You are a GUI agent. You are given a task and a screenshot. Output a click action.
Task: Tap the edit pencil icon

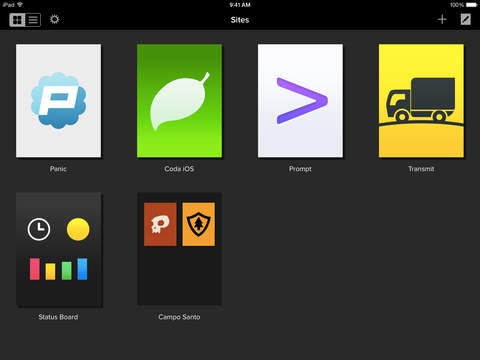click(466, 19)
